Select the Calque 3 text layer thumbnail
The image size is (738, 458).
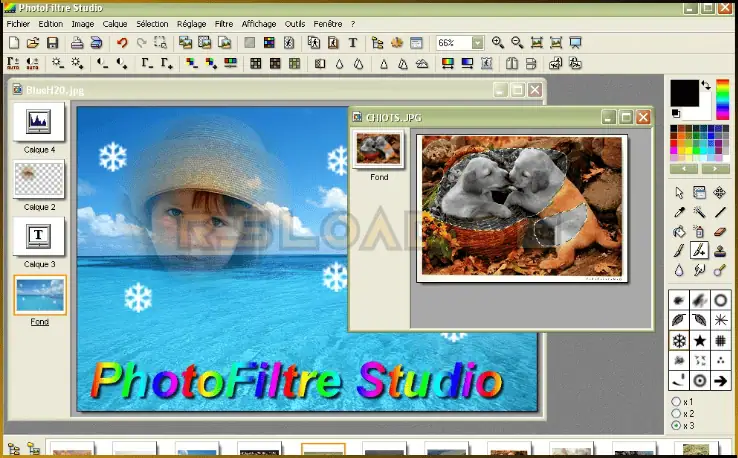[x=39, y=236]
